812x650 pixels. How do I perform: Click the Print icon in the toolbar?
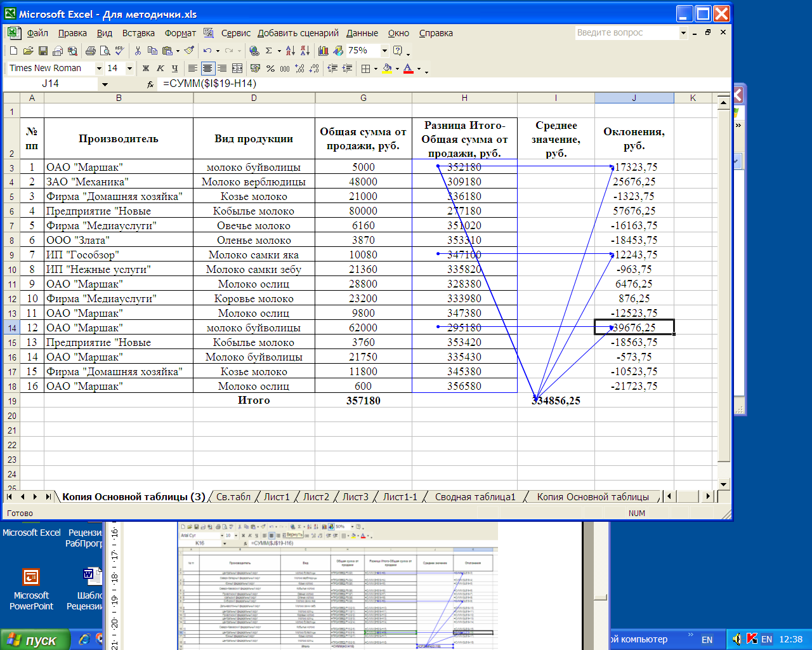click(90, 51)
